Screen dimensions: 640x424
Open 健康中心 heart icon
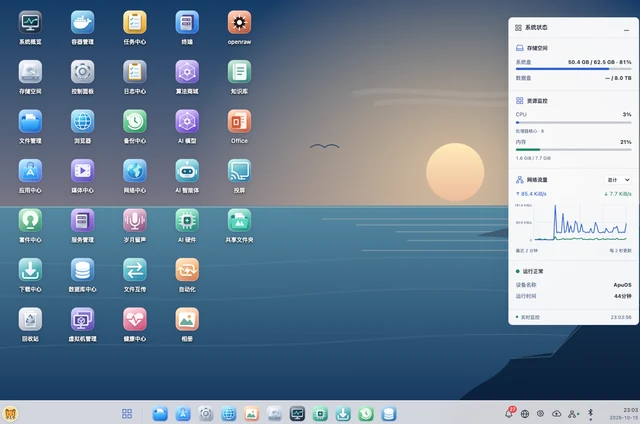pyautogui.click(x=135, y=319)
